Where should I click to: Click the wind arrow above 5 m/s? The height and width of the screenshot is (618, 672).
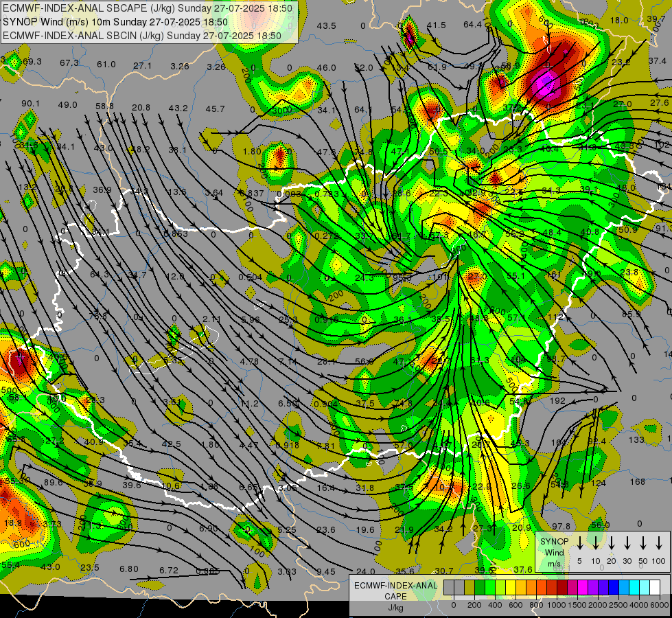(x=579, y=543)
